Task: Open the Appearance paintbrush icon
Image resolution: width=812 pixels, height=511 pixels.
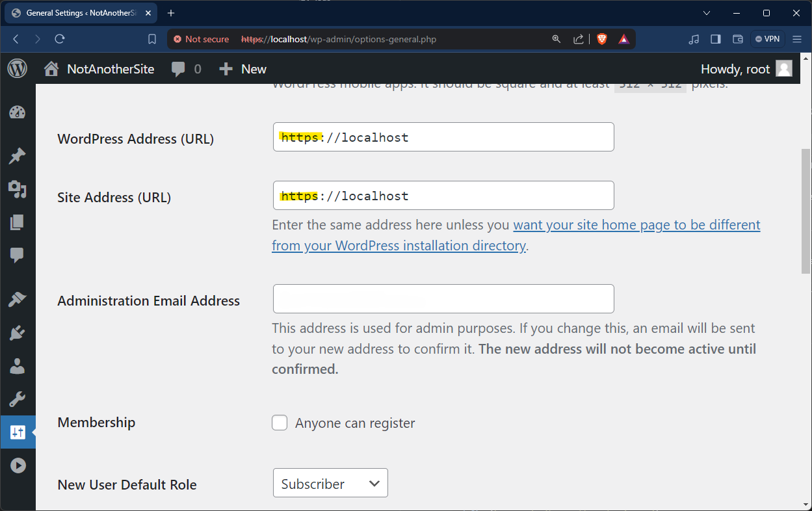Action: coord(18,299)
